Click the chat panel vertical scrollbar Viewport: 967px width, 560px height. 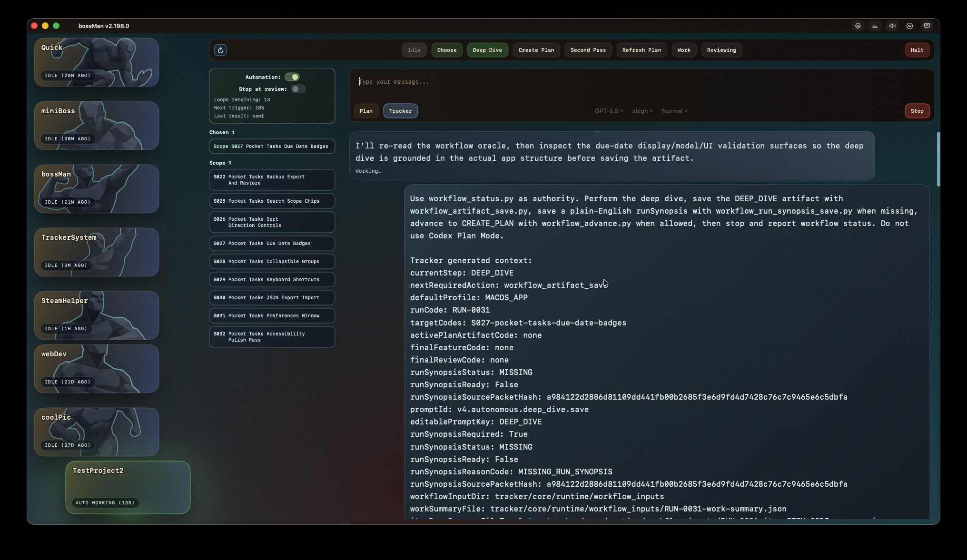pyautogui.click(x=938, y=159)
